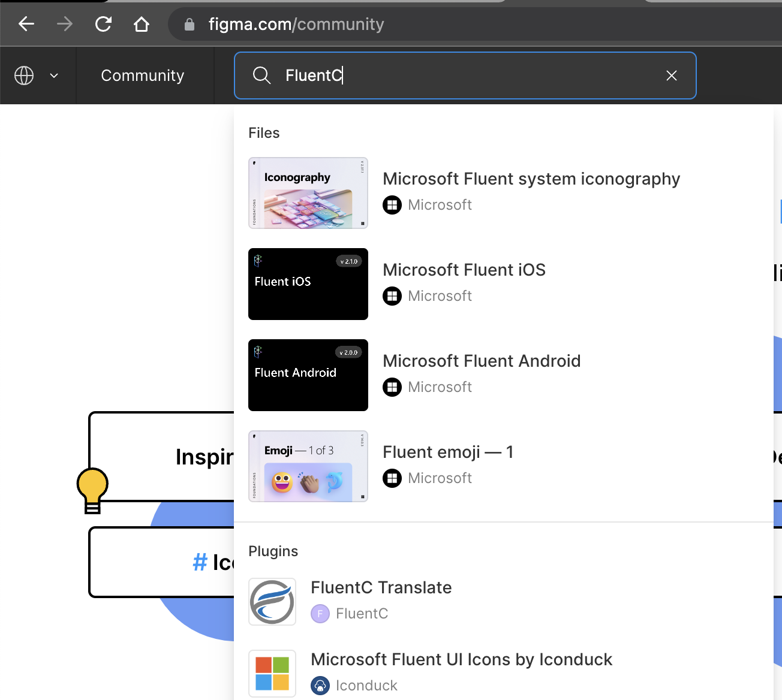
Task: Click Microsoft avatar under Fluent emoji
Action: click(392, 478)
